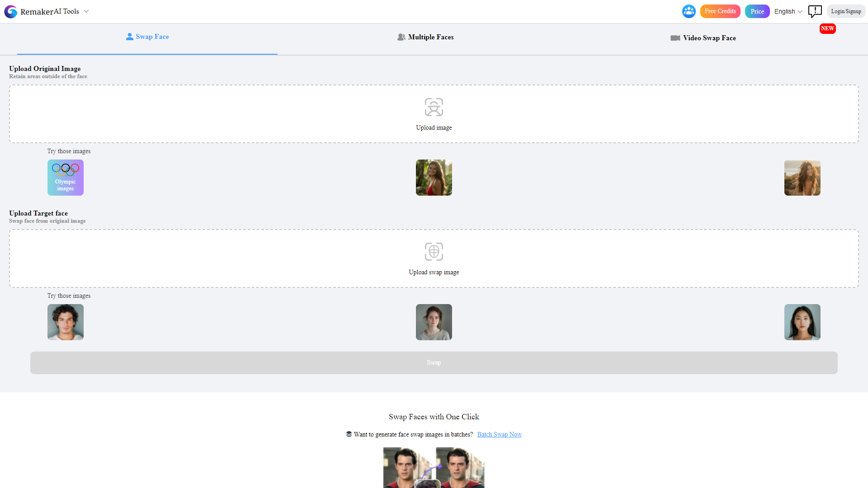Open the Video Swap Face tab

coord(709,38)
